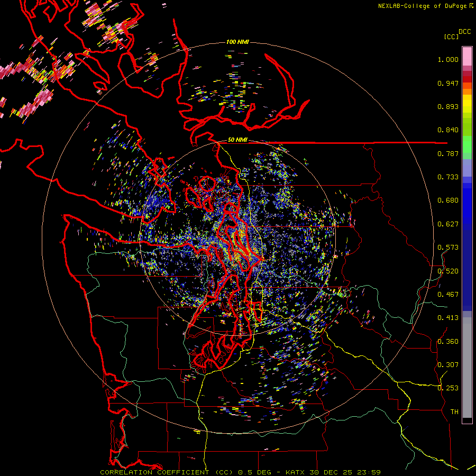Select the 0.360 scale value
This screenshot has height=476, width=476.
[448, 342]
